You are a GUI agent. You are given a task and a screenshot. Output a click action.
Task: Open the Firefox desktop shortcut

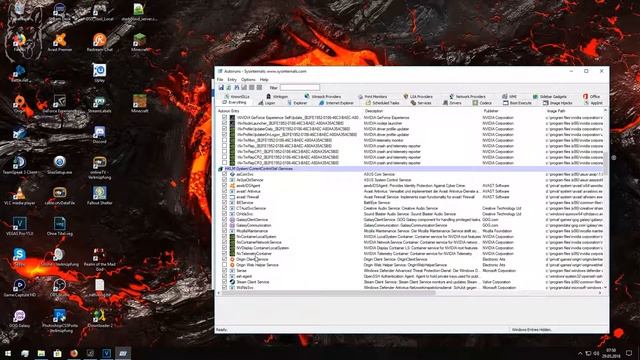[19, 42]
